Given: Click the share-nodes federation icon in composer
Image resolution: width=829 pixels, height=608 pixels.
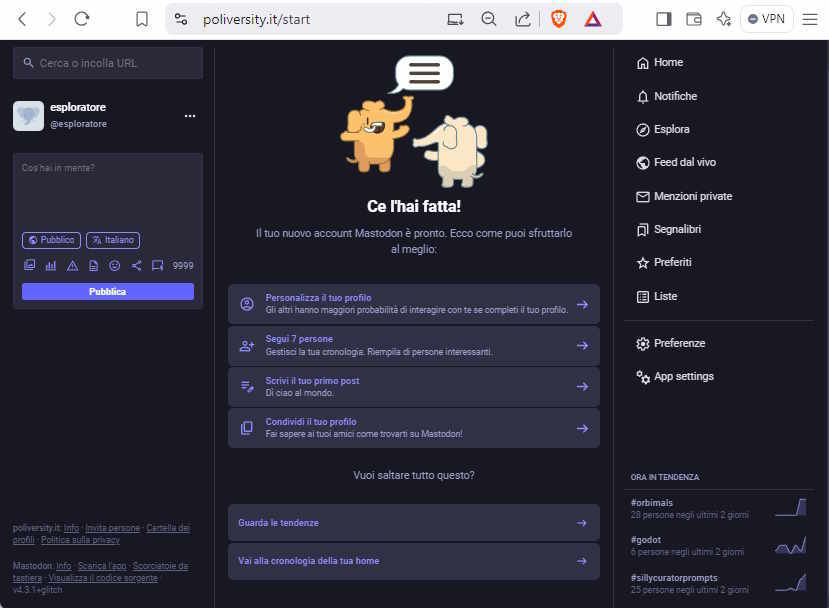Looking at the screenshot, I should coord(136,265).
